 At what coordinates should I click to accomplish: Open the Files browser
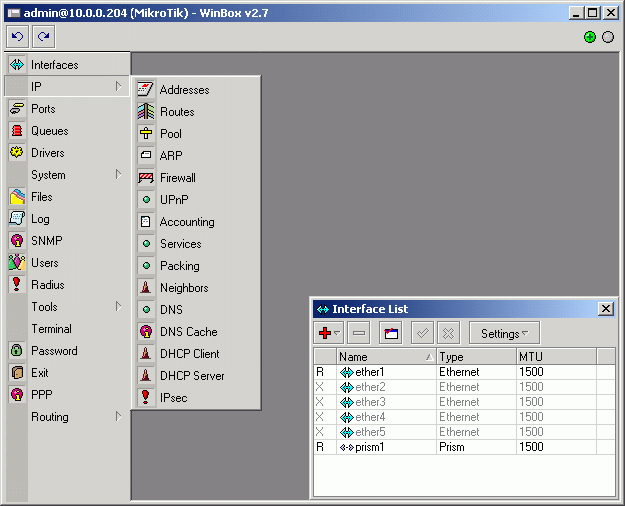67,197
